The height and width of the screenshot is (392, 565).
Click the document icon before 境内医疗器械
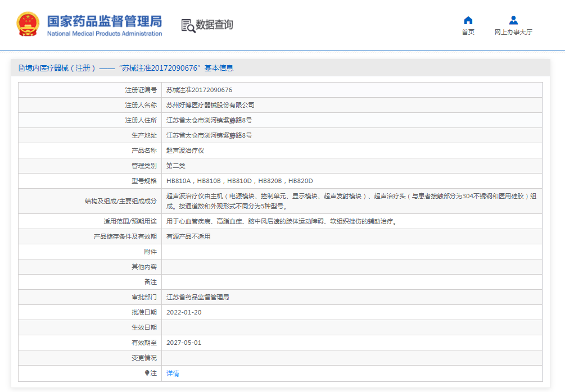21,68
